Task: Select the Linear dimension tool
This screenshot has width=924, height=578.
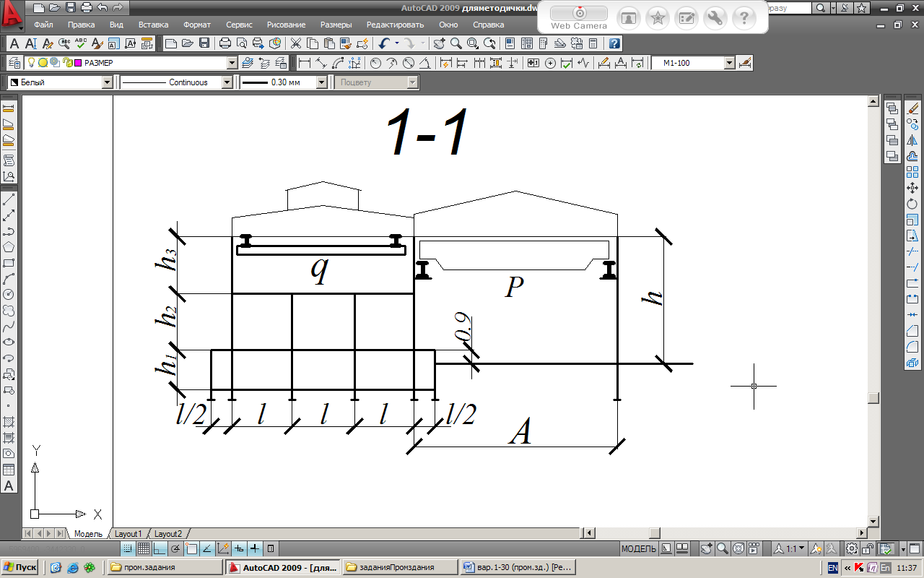Action: coord(305,63)
